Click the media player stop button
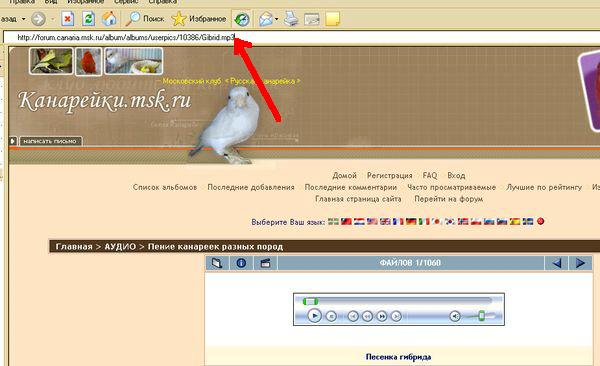 click(331, 316)
